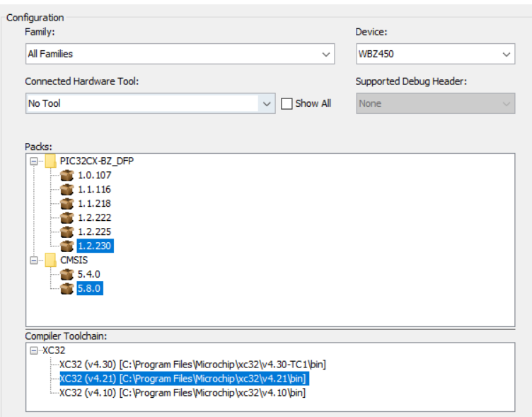The width and height of the screenshot is (532, 417).
Task: Select the CMSIS pack label
Action: point(74,260)
